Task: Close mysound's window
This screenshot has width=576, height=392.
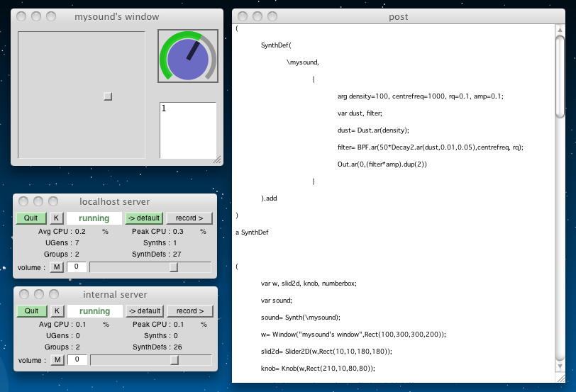Action: 21,16
